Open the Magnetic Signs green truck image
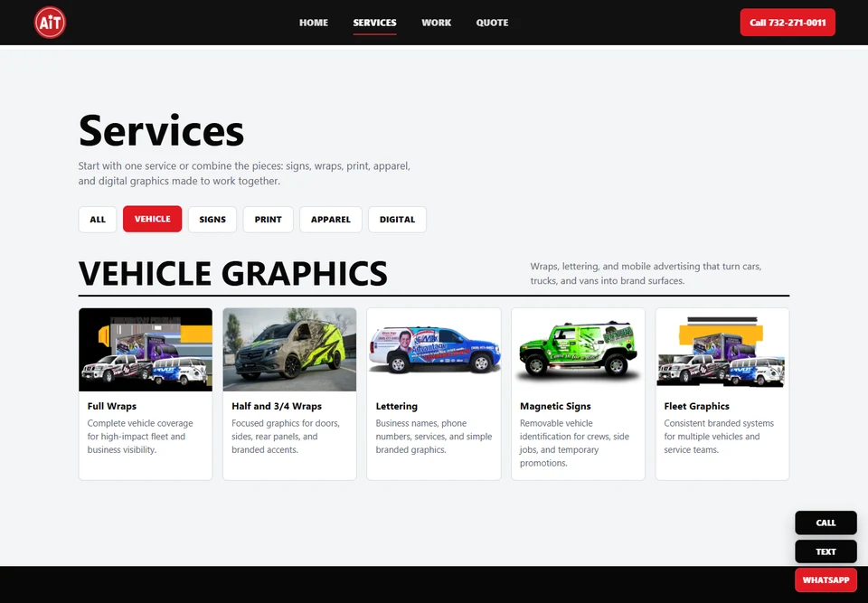Viewport: 868px width, 603px height. pos(578,350)
